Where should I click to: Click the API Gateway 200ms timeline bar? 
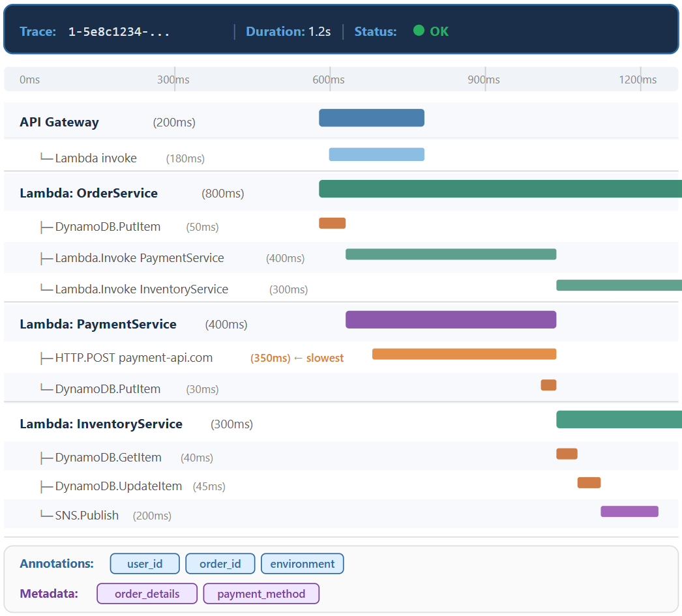(372, 118)
